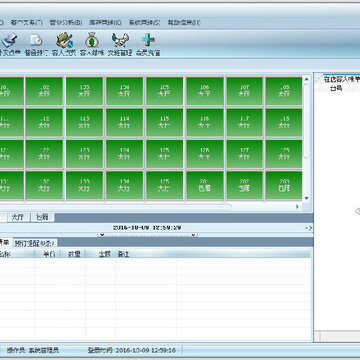This screenshot has height=360, width=360.
Task: Click the date-time text 2016-10-09 12:59:29
Action: (x=147, y=228)
